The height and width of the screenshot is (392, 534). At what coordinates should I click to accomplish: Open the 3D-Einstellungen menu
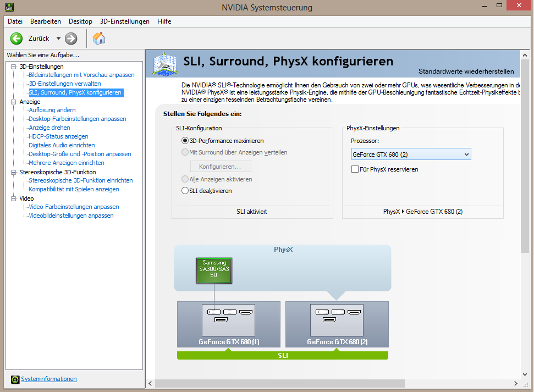pos(125,21)
